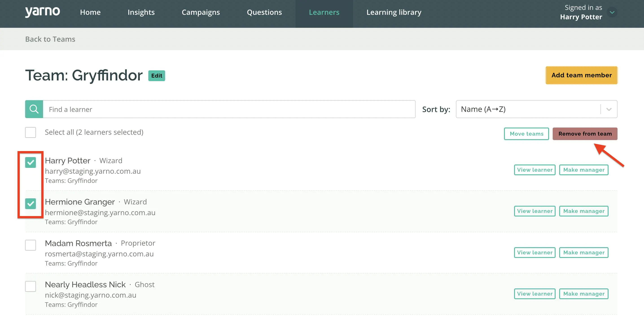Open the Insights tab

(x=141, y=12)
